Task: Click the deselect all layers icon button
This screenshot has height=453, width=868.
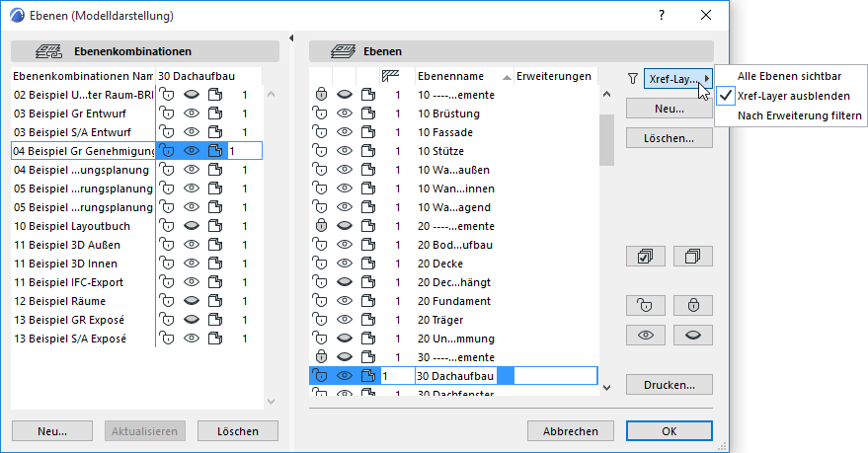Action: [692, 256]
